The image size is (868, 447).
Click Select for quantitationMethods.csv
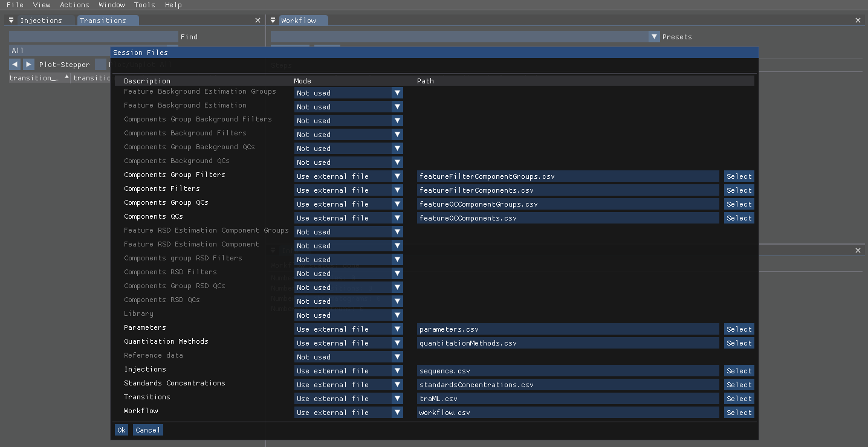pyautogui.click(x=739, y=343)
